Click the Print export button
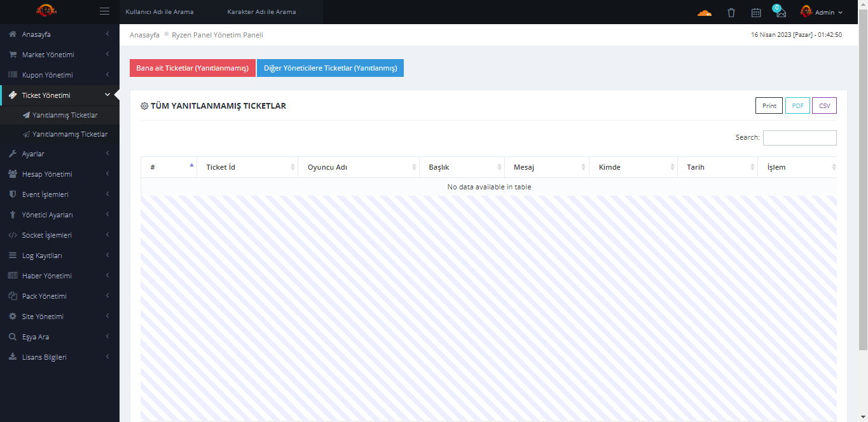Viewport: 868px width, 422px height. click(x=769, y=105)
